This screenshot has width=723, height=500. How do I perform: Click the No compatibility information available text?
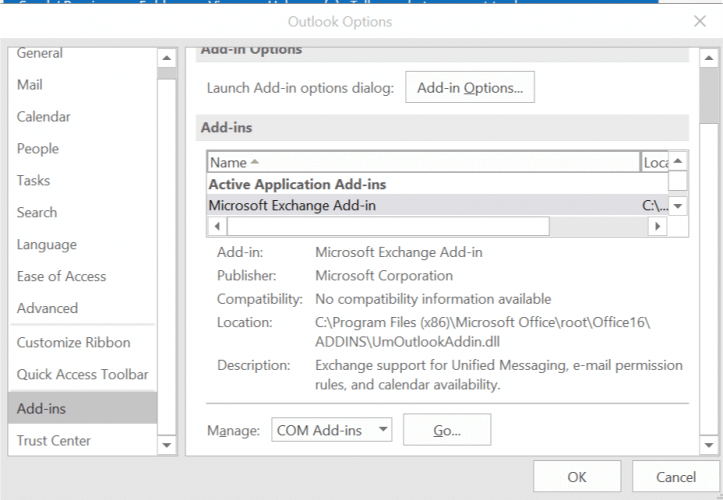[433, 299]
